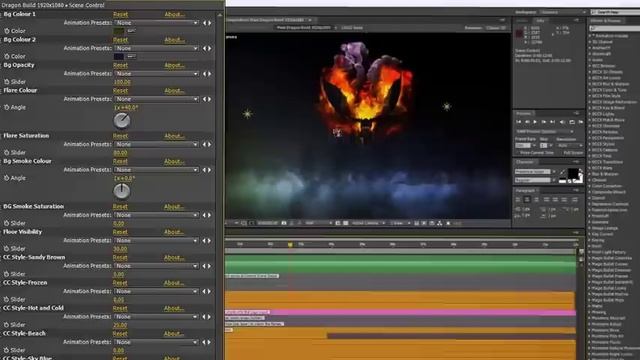Image resolution: width=640 pixels, height=360 pixels.
Task: Toggle stopwatch for Bg Colour 1 Color
Action: [x=7, y=31]
